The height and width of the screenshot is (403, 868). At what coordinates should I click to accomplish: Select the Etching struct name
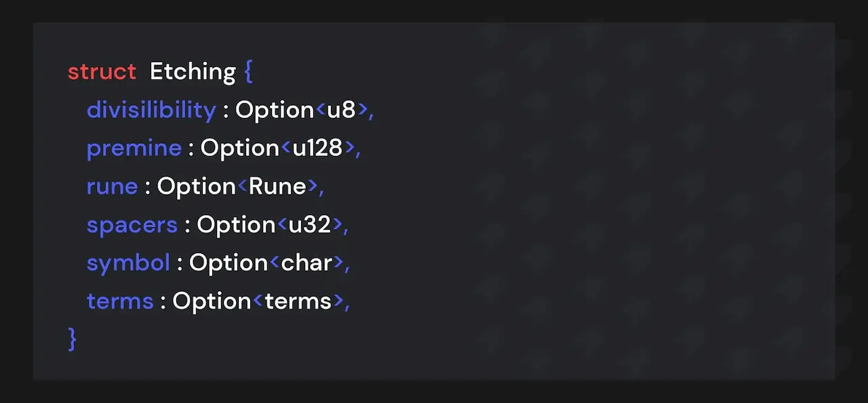tap(193, 71)
